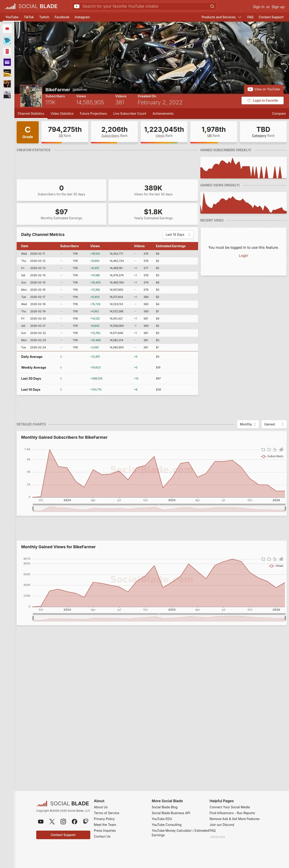289x868 pixels.
Task: Open the Last 14 Days range dropdown
Action: point(178,235)
